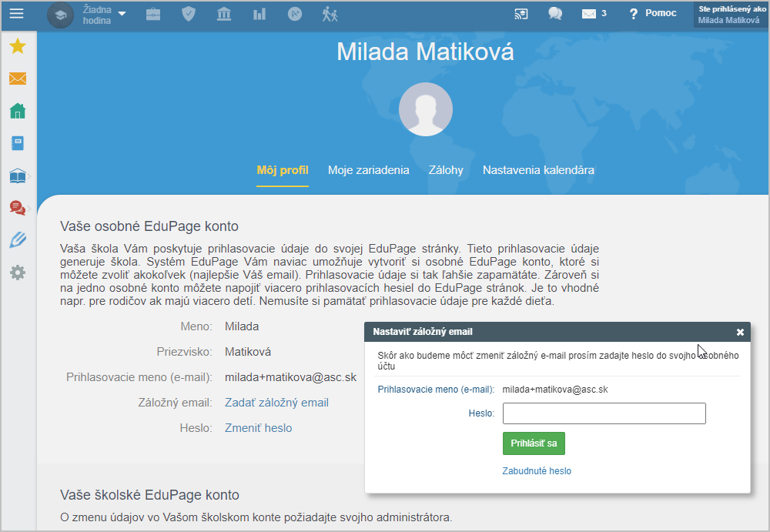
Task: Open the pencil and paper sidebar icon
Action: click(18, 240)
